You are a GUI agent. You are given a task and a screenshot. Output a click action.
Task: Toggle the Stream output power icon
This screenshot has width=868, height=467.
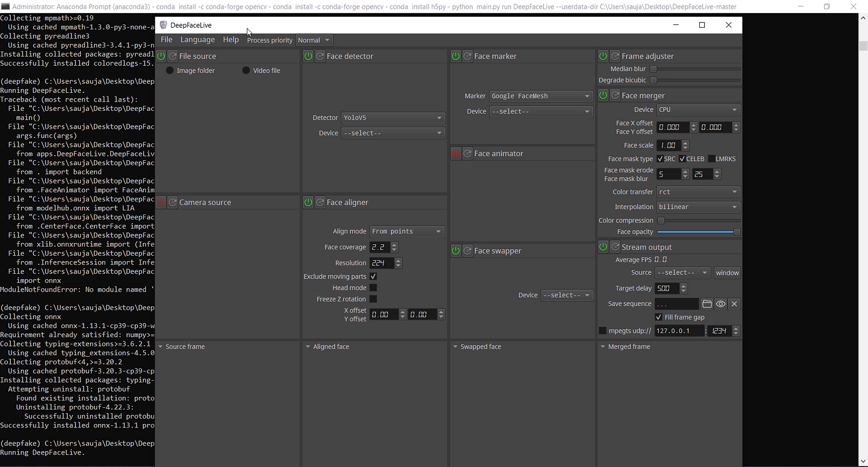click(x=603, y=247)
